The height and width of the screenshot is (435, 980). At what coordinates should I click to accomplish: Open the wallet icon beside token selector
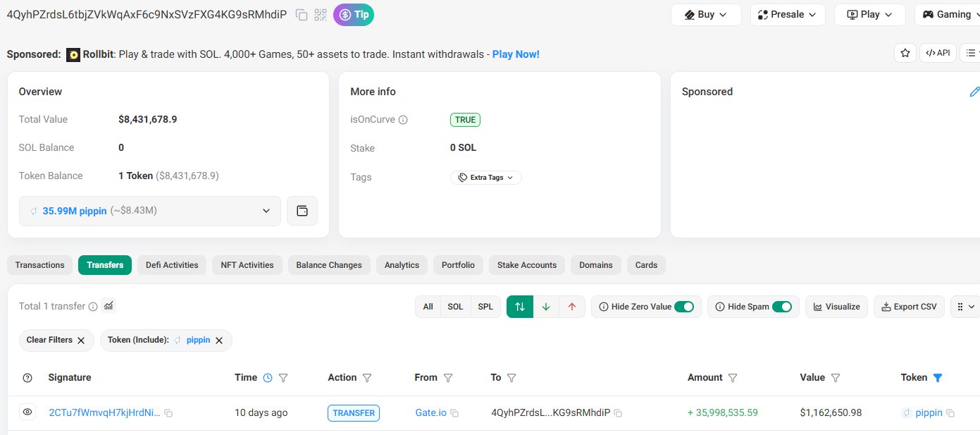[302, 211]
